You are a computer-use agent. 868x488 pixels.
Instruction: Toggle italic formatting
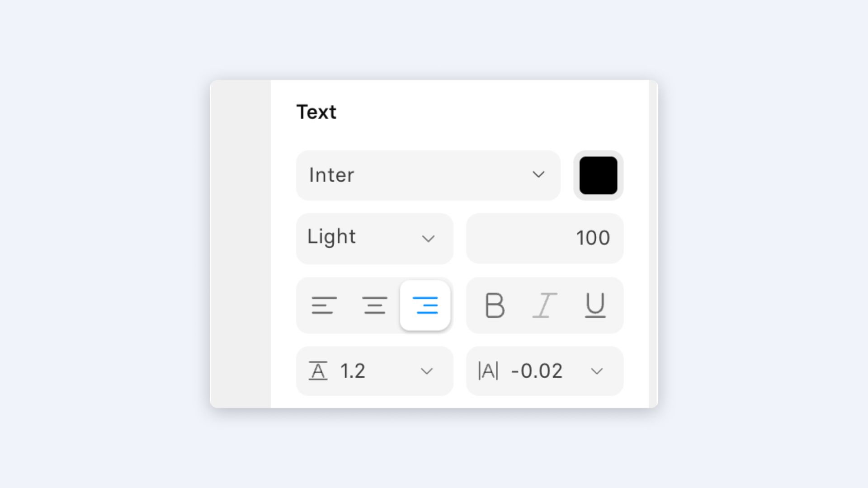[545, 305]
